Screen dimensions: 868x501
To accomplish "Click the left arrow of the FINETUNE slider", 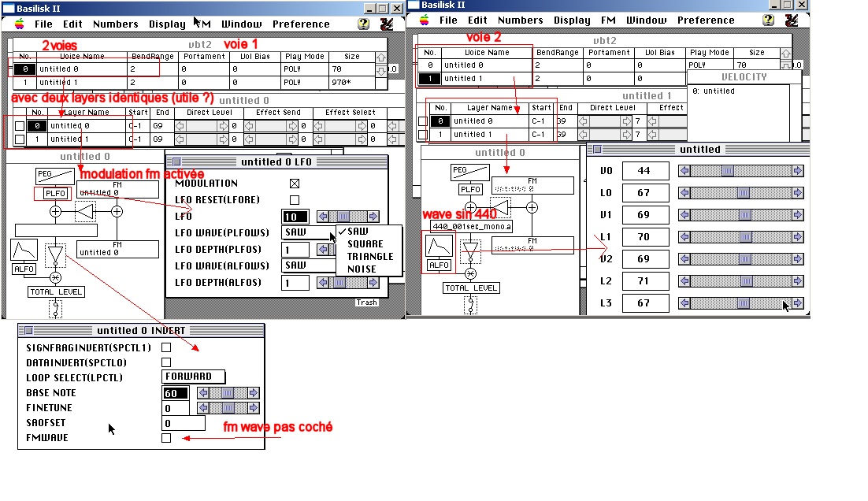I will (x=203, y=408).
